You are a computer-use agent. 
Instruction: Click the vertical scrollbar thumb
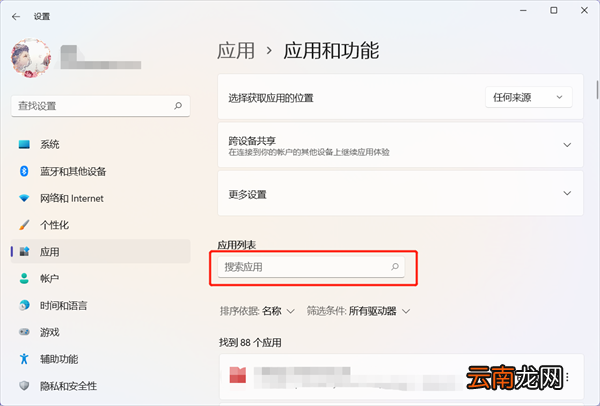coord(597,90)
